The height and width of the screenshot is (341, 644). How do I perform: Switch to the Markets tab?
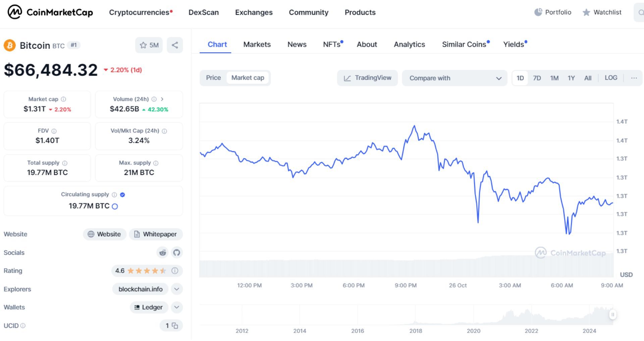pyautogui.click(x=257, y=44)
